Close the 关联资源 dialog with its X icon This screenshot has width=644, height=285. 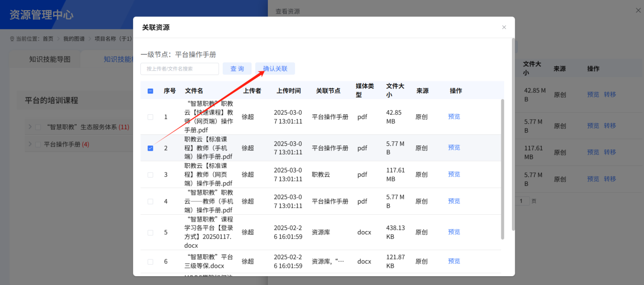click(504, 27)
